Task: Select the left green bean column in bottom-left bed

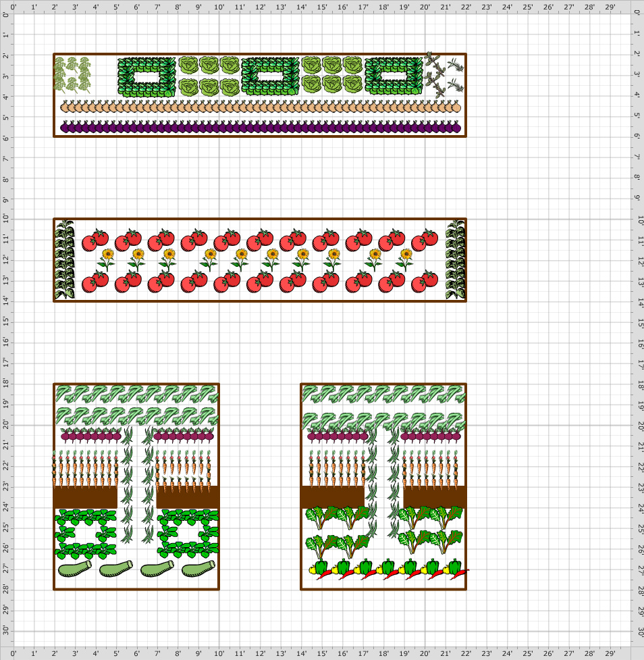Action: (x=127, y=485)
